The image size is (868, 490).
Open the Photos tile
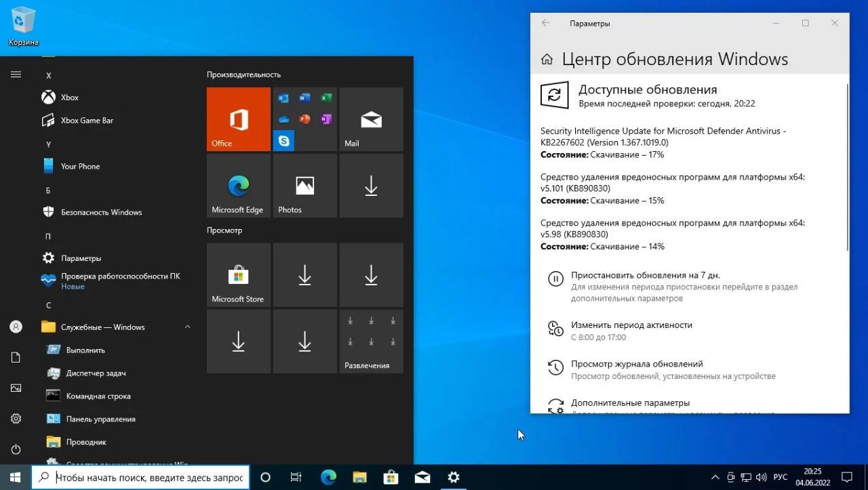coord(305,186)
